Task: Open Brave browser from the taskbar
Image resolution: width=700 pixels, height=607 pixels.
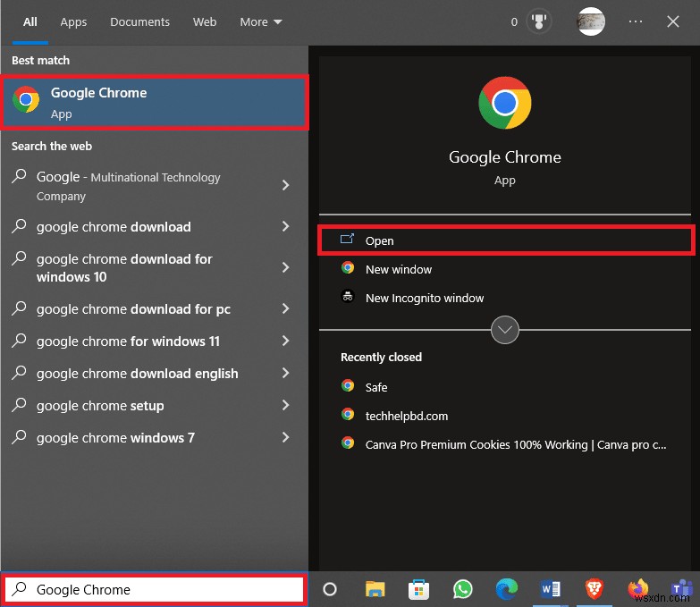Action: click(x=594, y=589)
